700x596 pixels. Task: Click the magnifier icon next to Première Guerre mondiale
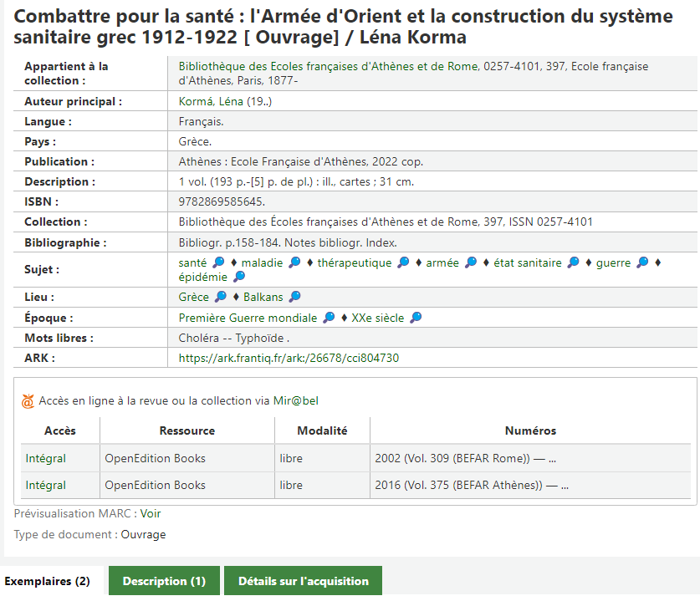click(329, 318)
